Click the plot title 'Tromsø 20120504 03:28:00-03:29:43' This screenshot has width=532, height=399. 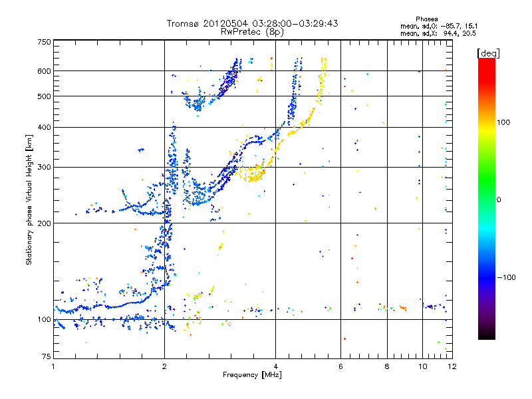tap(252, 23)
